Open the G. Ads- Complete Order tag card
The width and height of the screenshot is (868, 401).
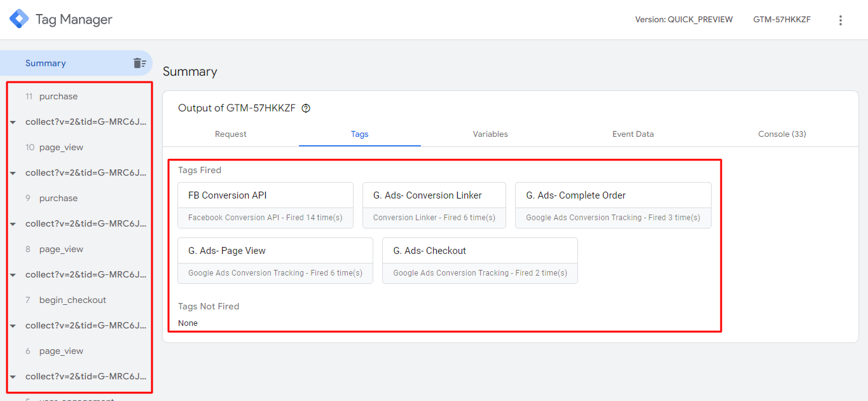pyautogui.click(x=613, y=205)
